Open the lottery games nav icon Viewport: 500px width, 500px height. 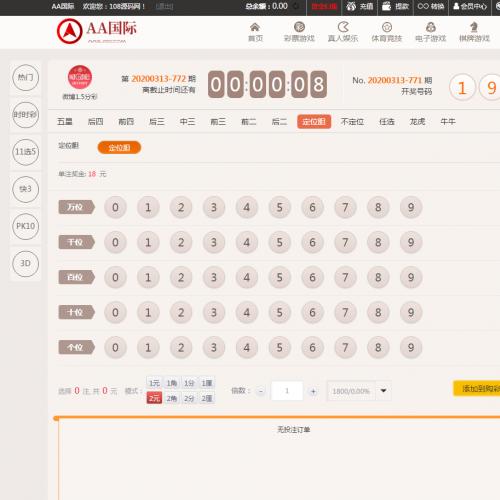coord(299,27)
